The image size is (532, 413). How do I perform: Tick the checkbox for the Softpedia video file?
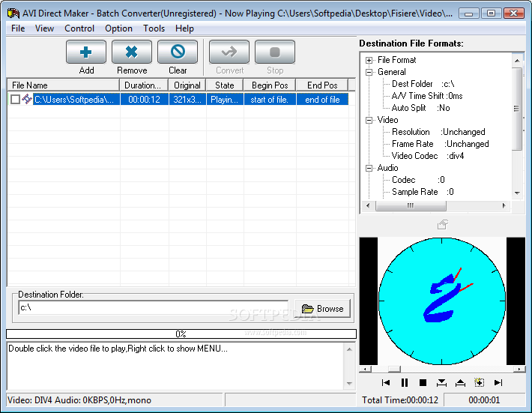pyautogui.click(x=15, y=100)
